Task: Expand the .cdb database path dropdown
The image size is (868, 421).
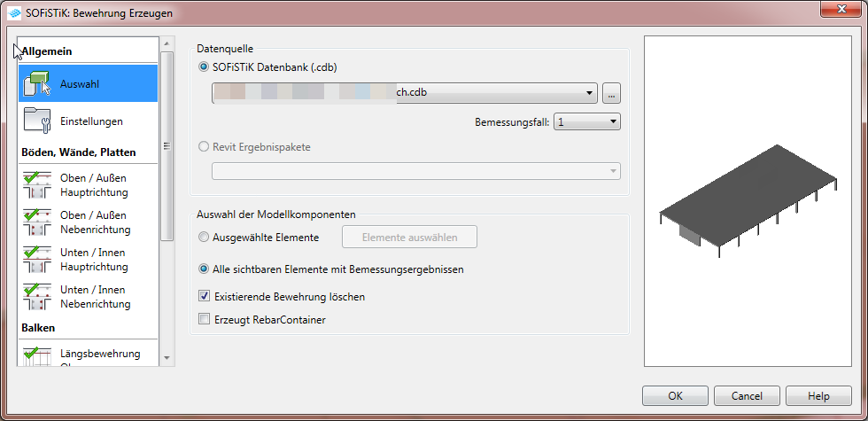Action: 590,93
